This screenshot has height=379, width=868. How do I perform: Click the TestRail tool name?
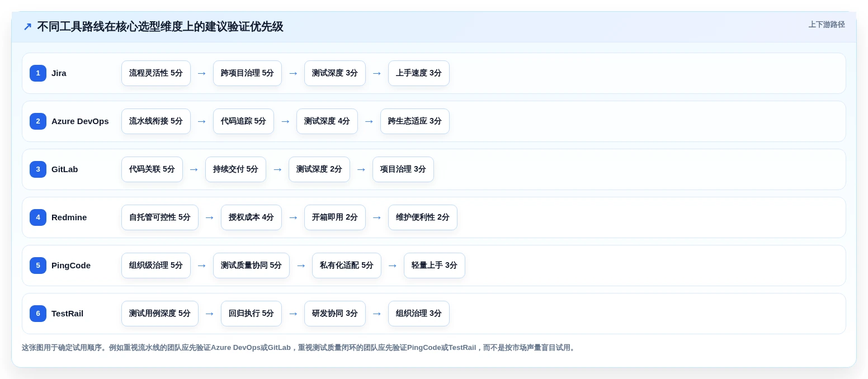coord(67,314)
